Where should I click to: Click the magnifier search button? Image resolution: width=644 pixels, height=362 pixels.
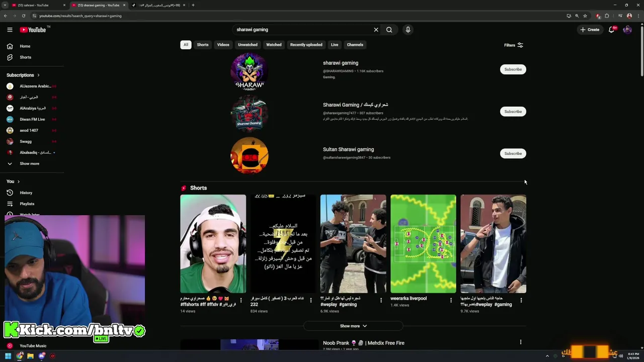(x=389, y=30)
